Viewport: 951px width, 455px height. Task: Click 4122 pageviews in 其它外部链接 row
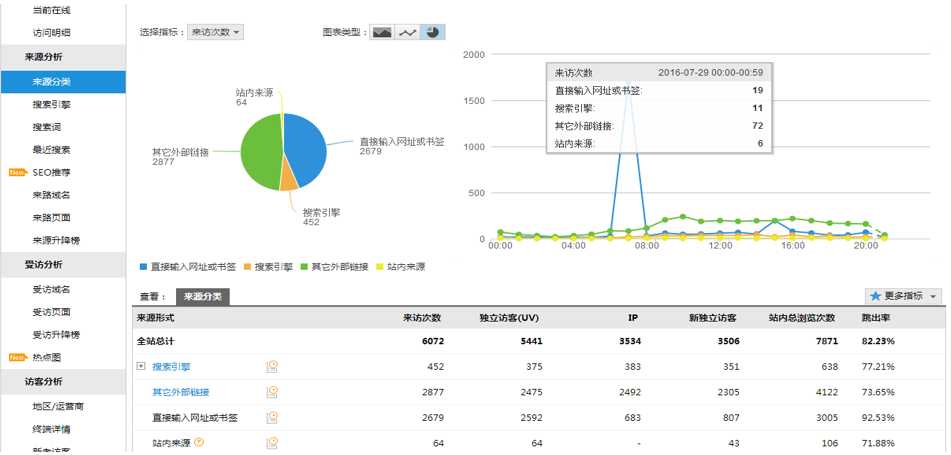click(827, 393)
